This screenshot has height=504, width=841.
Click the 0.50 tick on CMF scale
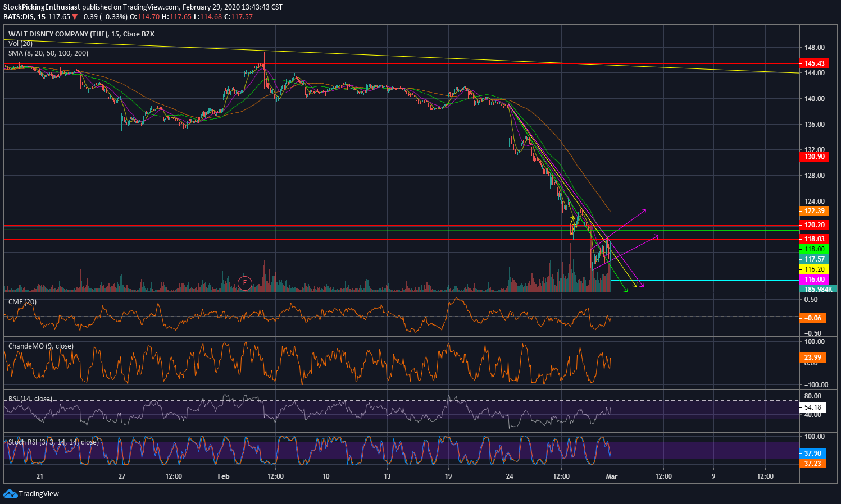pyautogui.click(x=811, y=300)
